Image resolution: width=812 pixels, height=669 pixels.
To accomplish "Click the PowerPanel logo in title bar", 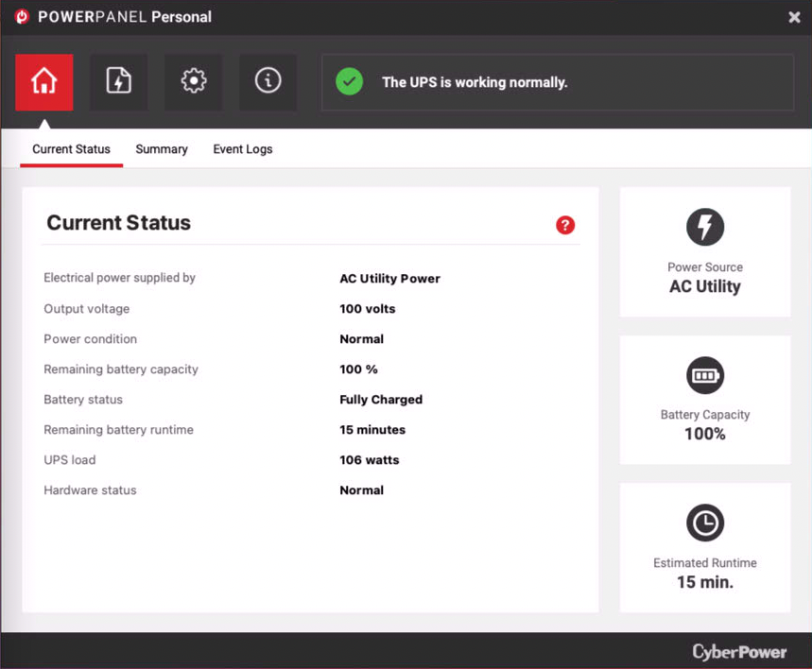I will pyautogui.click(x=22, y=17).
